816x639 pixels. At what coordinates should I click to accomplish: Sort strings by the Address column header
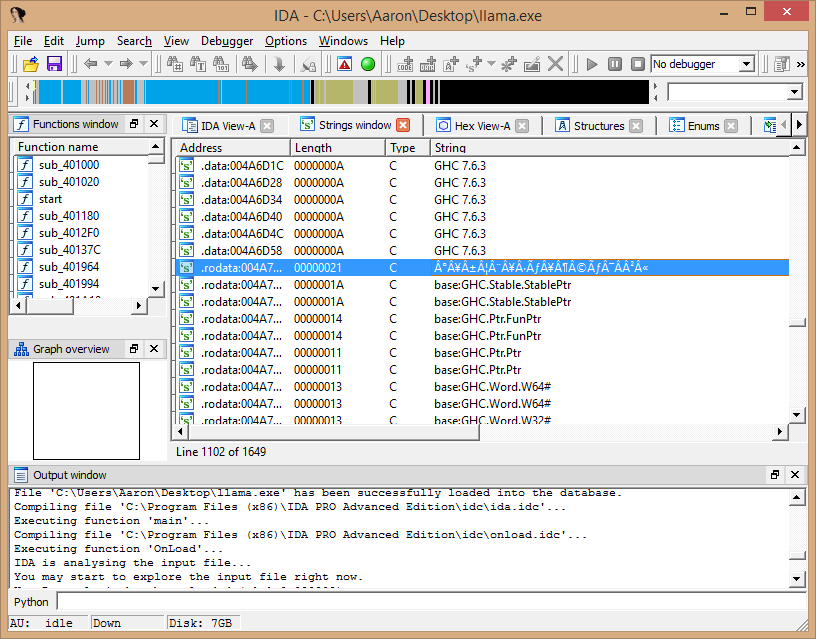[233, 148]
